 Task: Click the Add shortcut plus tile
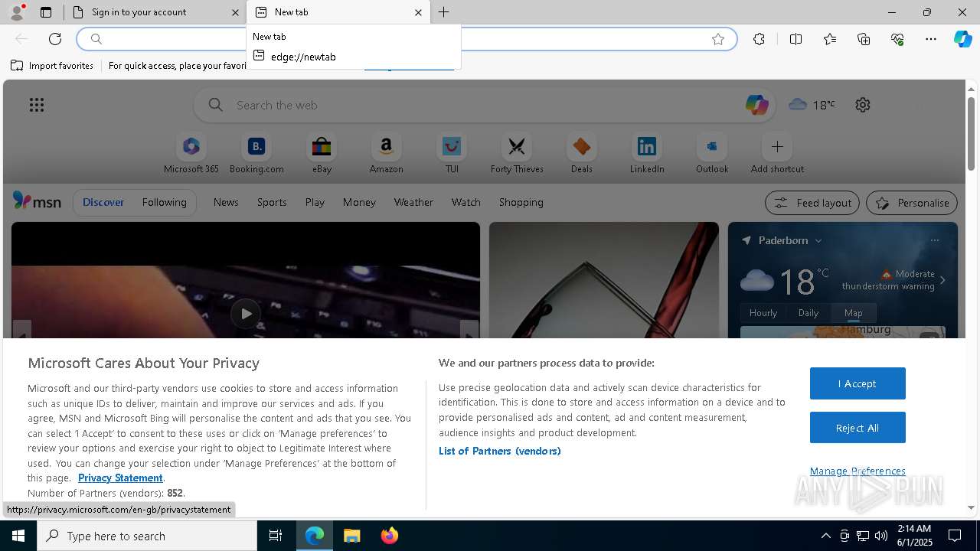click(777, 153)
